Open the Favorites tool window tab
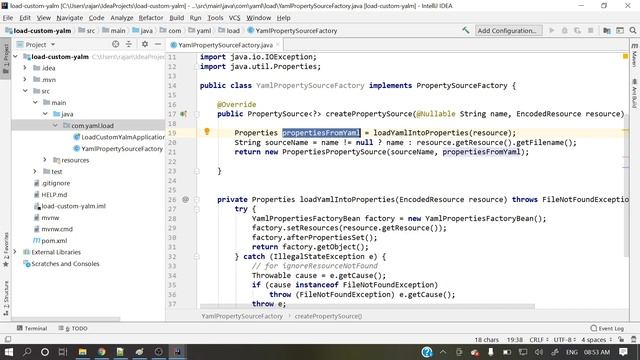The height and width of the screenshot is (360, 640). (x=6, y=250)
